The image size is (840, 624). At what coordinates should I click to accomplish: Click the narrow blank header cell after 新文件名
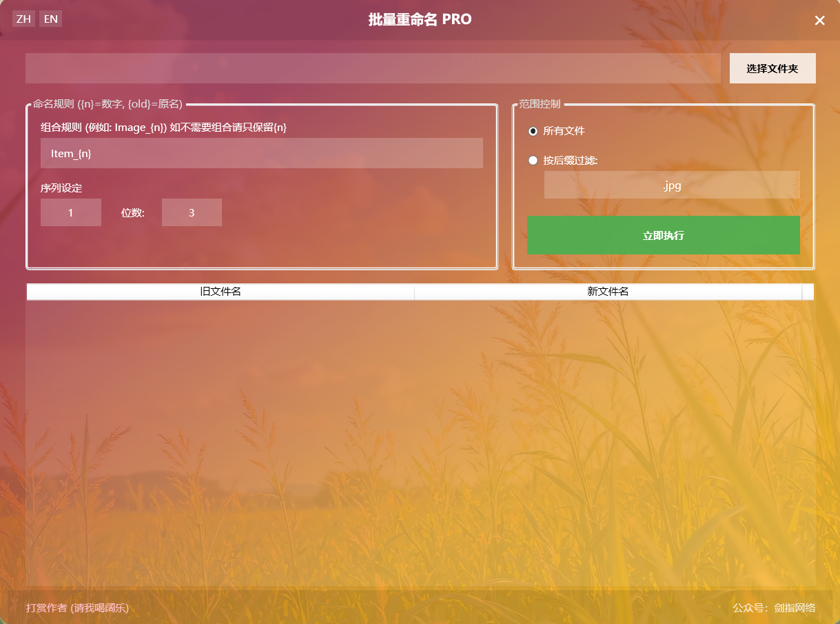808,292
